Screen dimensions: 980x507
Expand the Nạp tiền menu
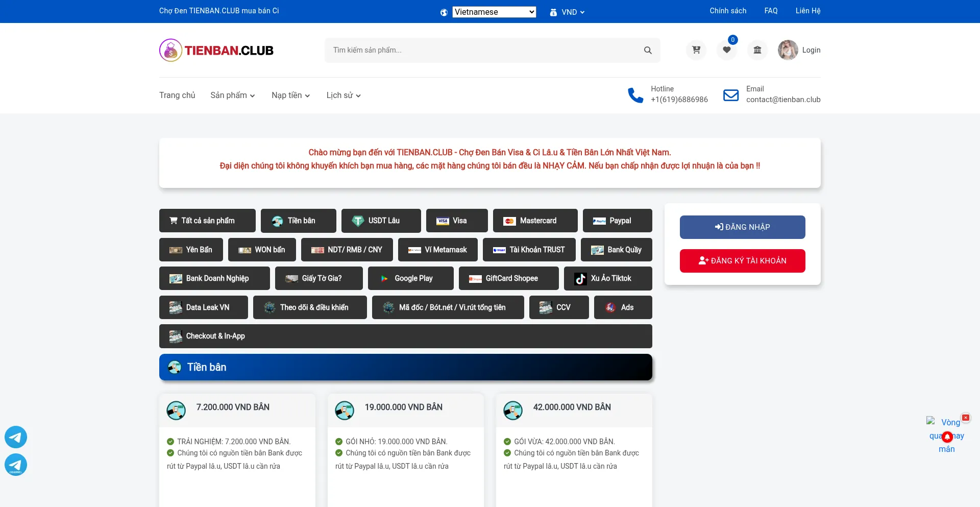point(290,95)
